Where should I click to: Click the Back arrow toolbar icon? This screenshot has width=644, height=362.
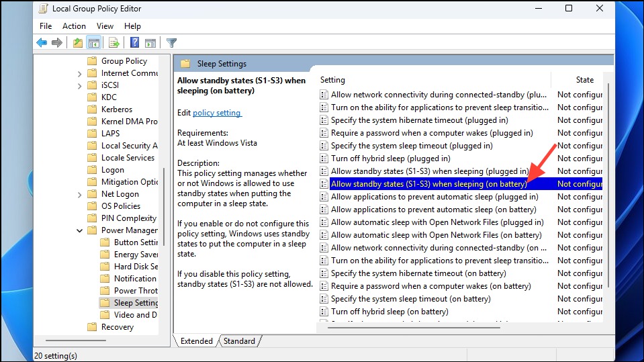click(42, 43)
